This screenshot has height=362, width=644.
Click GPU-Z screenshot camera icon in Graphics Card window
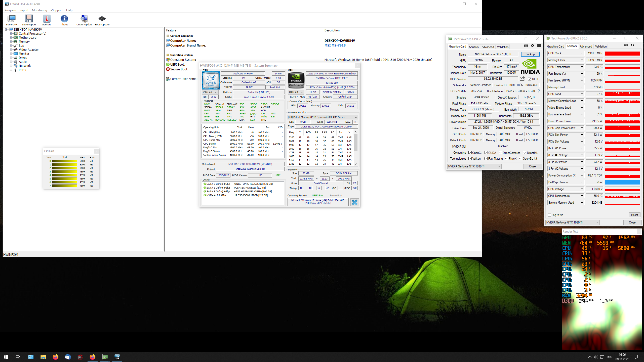pyautogui.click(x=526, y=46)
